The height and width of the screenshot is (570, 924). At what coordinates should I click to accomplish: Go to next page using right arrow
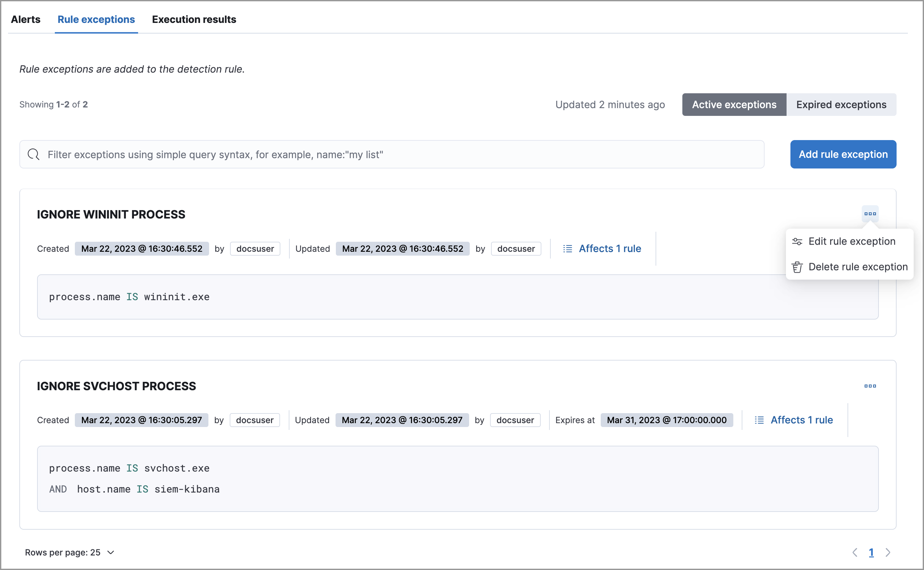pos(888,552)
